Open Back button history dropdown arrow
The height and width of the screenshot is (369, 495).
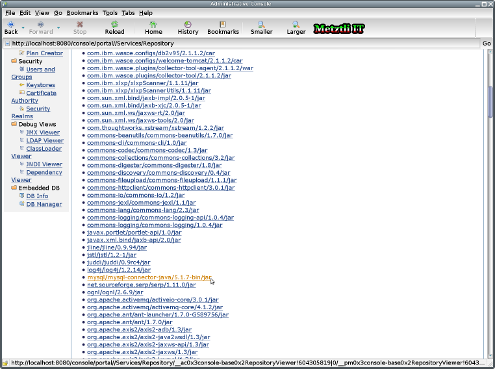point(23,27)
